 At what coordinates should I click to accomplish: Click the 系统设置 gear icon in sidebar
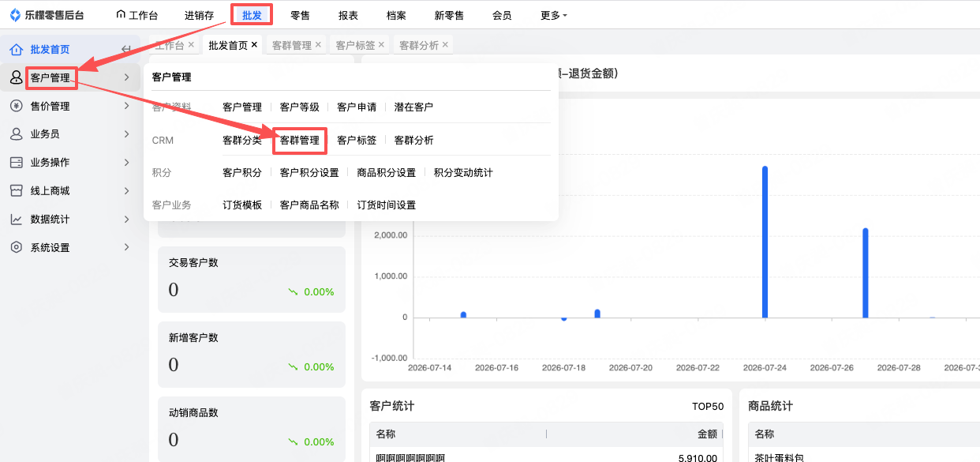(16, 248)
